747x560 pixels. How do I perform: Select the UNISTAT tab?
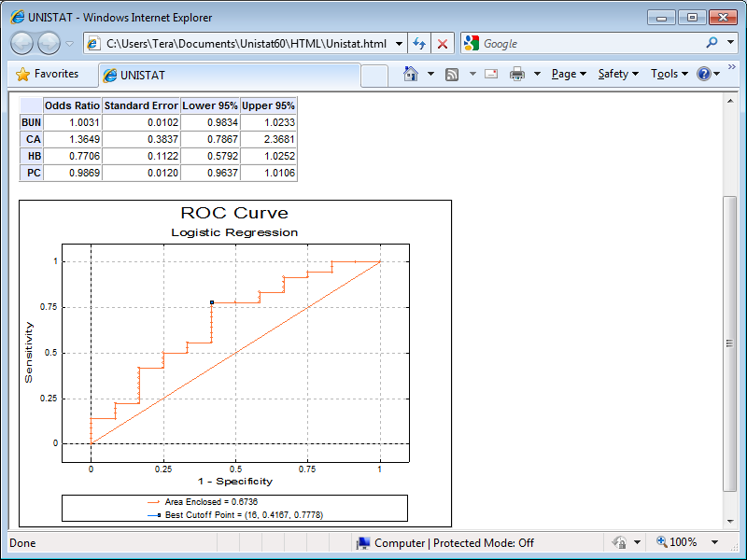229,76
